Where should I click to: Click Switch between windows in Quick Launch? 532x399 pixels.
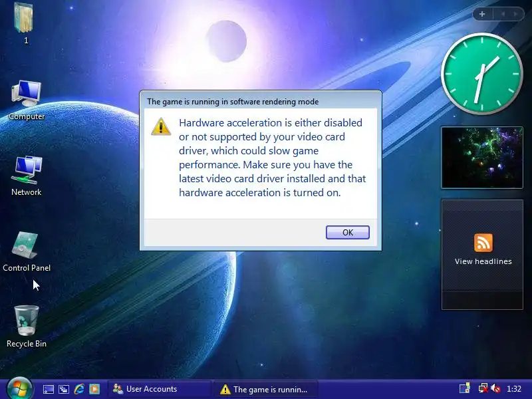coord(64,389)
